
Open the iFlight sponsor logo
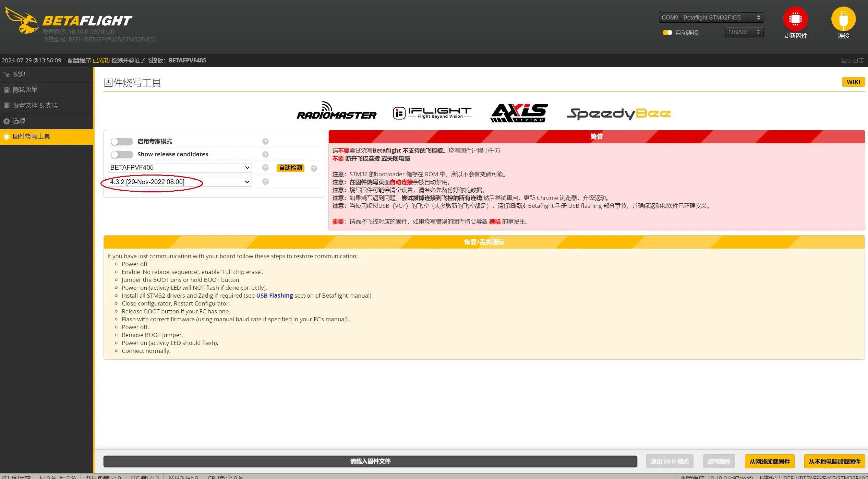pos(432,112)
